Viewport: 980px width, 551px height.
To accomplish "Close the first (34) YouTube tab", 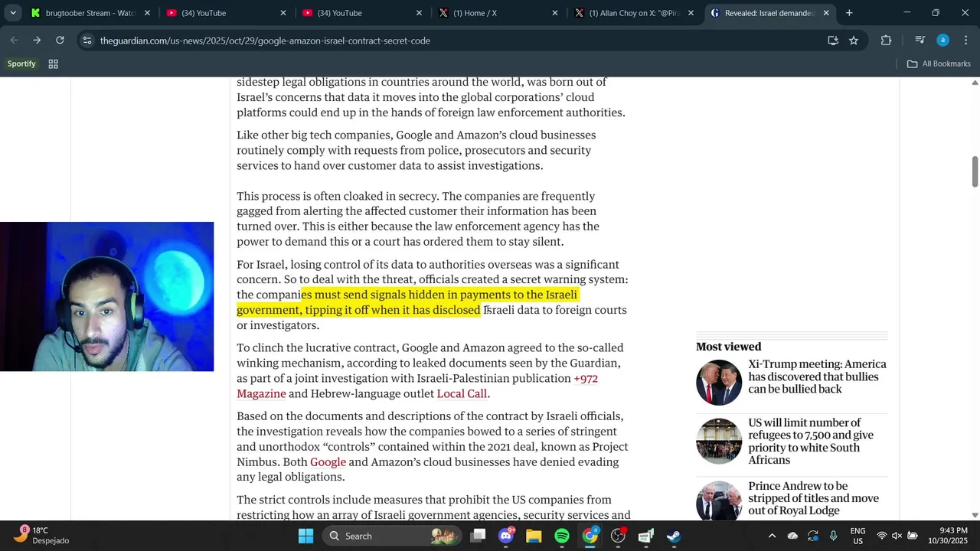I will [283, 13].
